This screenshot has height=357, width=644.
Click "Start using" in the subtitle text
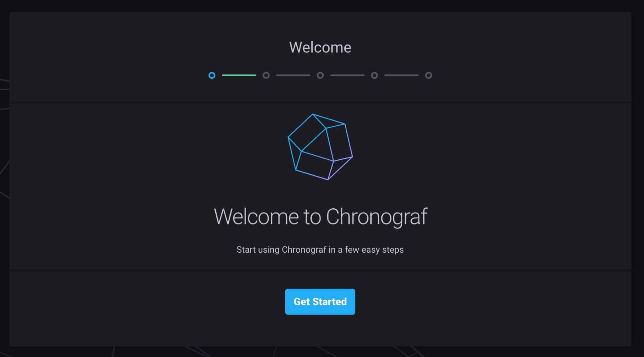[x=258, y=250]
